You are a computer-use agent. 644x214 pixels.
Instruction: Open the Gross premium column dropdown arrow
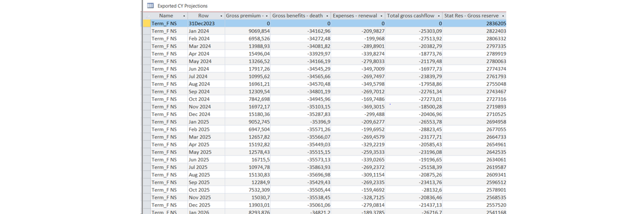tap(267, 16)
